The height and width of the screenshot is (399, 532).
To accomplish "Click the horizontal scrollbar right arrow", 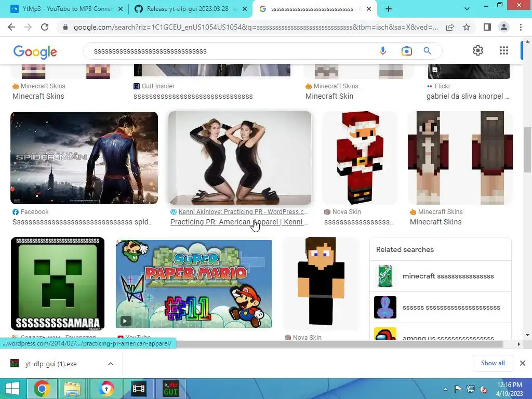I will tap(518, 344).
